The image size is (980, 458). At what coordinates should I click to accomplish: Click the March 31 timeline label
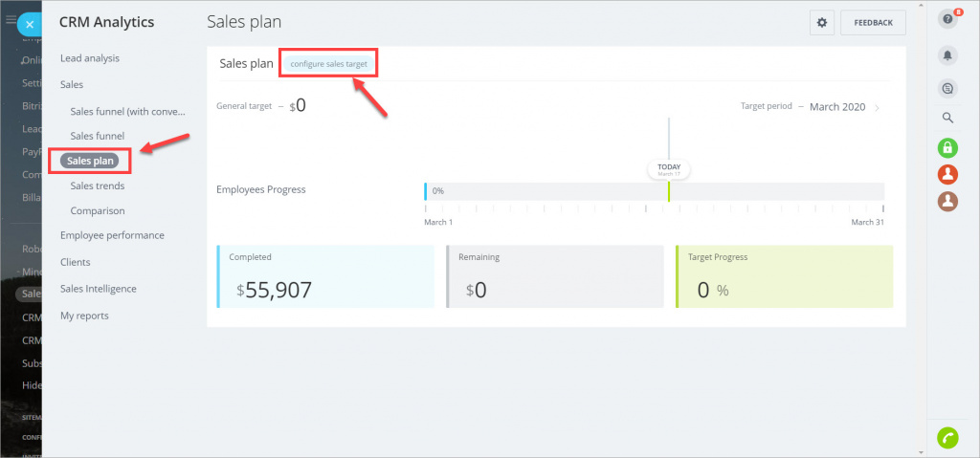pos(867,222)
